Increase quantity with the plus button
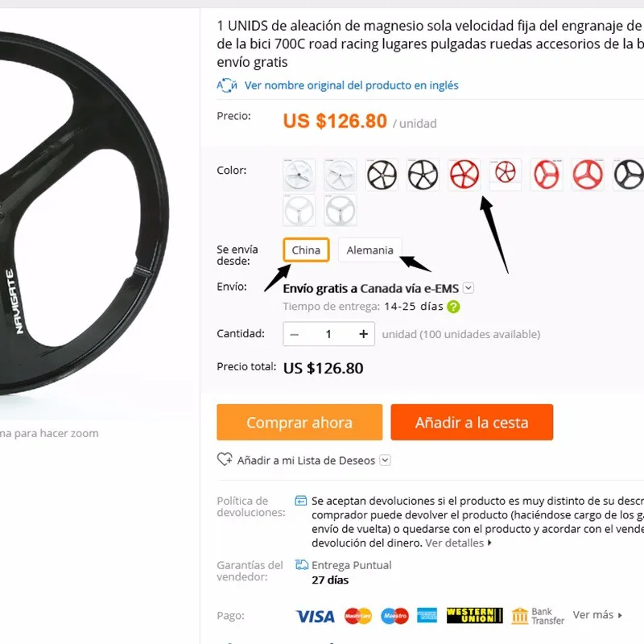 363,334
